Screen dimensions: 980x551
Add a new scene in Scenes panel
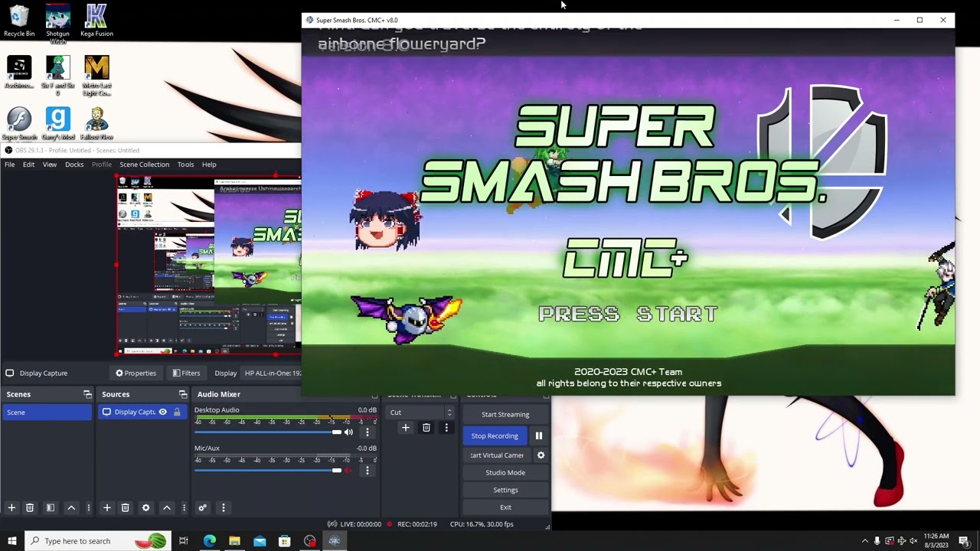pyautogui.click(x=11, y=507)
